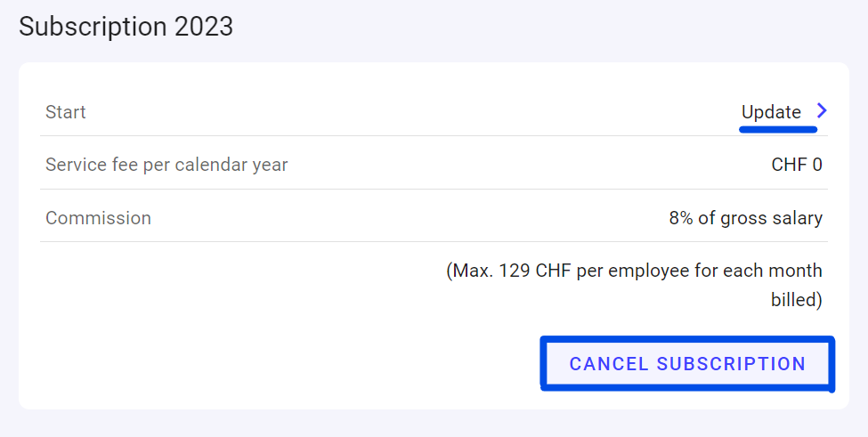This screenshot has height=437, width=868.
Task: Click the 8% figure in Commission row
Action: pyautogui.click(x=680, y=218)
